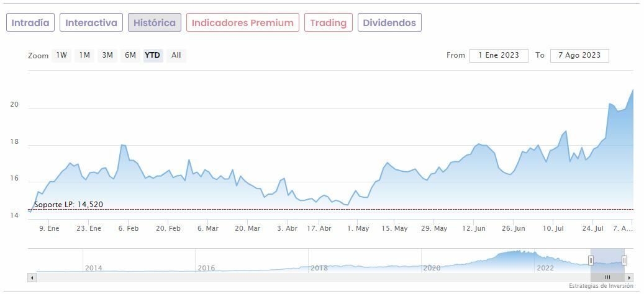Screen dimensions: 644x294
Task: Click the navigator scrollbar left arrow
Action: tap(32, 277)
